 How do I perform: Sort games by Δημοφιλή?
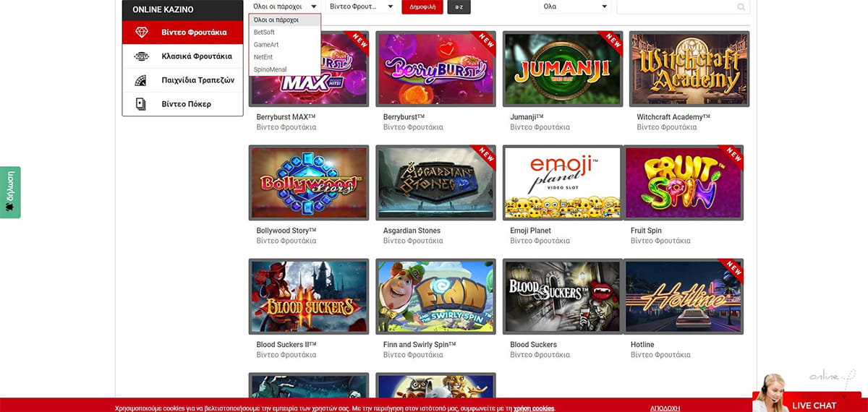(x=422, y=7)
